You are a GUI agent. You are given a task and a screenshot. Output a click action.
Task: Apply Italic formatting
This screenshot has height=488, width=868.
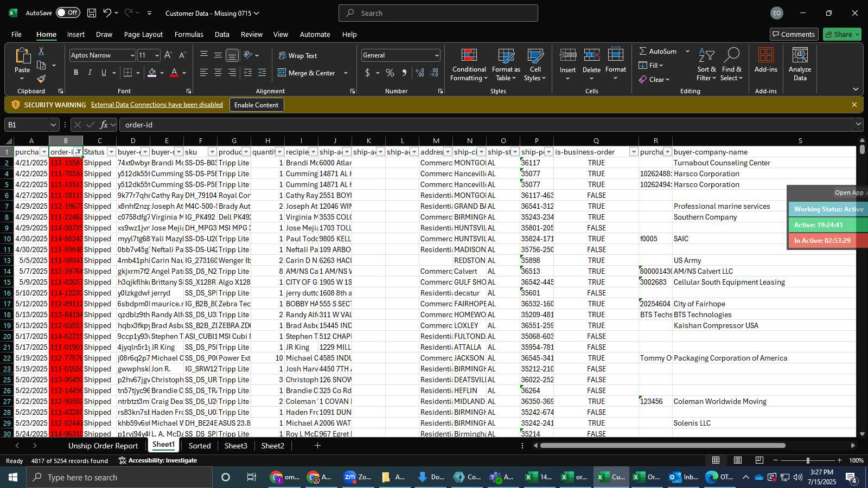click(90, 73)
